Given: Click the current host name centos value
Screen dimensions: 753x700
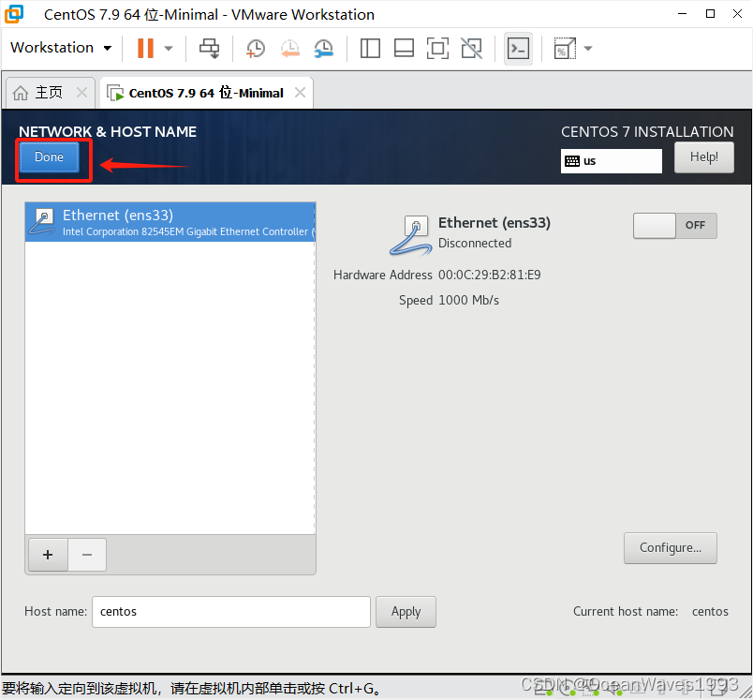Looking at the screenshot, I should tap(710, 612).
